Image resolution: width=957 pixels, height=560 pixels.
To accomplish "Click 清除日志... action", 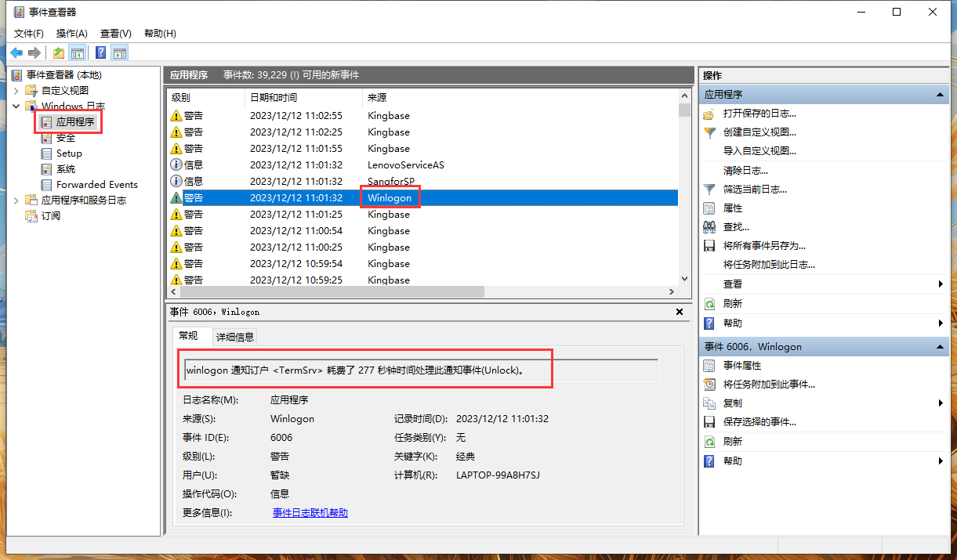I will [x=745, y=171].
